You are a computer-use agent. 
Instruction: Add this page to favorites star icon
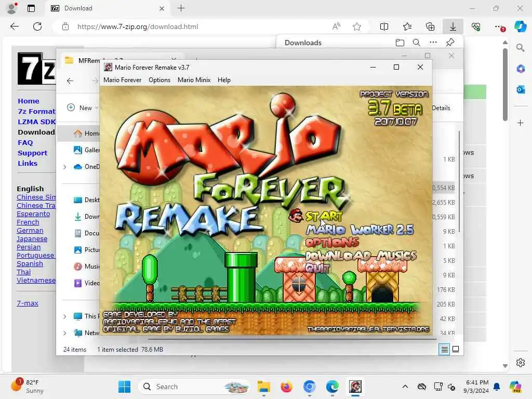[x=356, y=26]
